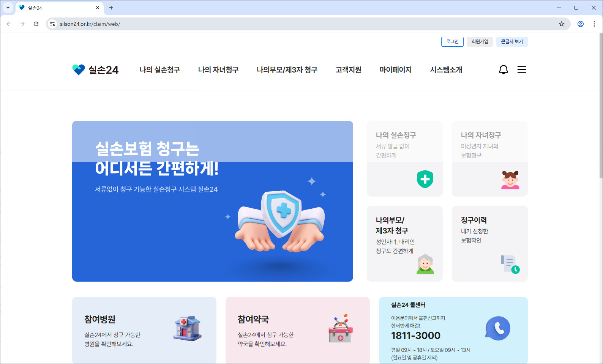This screenshot has height=364, width=603.
Task: Click the hospital building icon
Action: [187, 328]
